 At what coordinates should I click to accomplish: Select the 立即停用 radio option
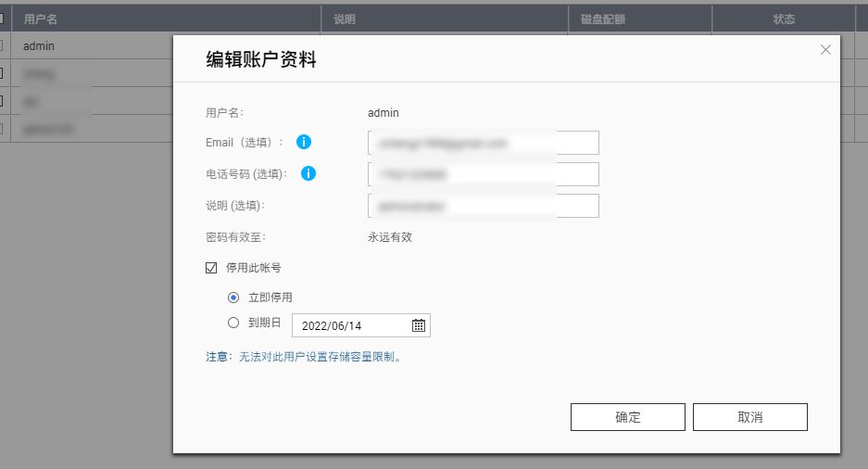(x=233, y=298)
